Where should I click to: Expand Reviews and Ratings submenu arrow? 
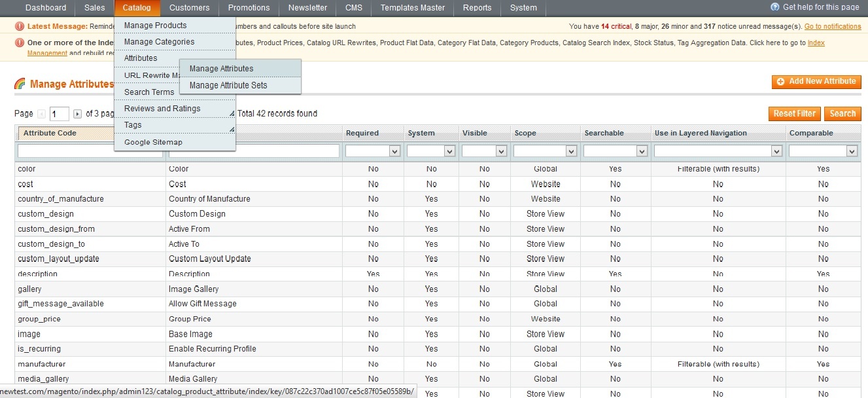point(232,113)
